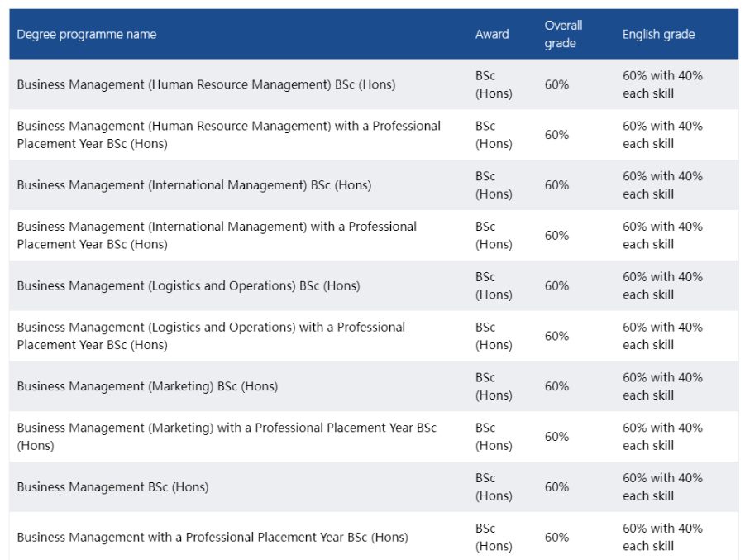This screenshot has height=560, width=745.
Task: Click Award cell for Logistics and Operations BSc
Action: 493,285
